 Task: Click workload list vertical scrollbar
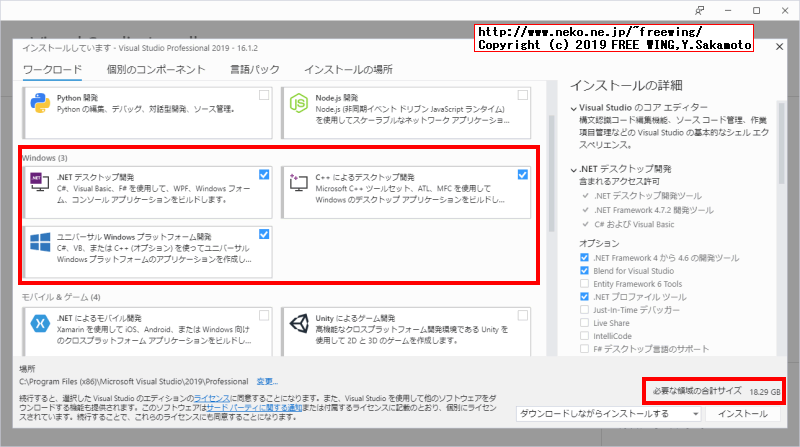pyautogui.click(x=551, y=173)
